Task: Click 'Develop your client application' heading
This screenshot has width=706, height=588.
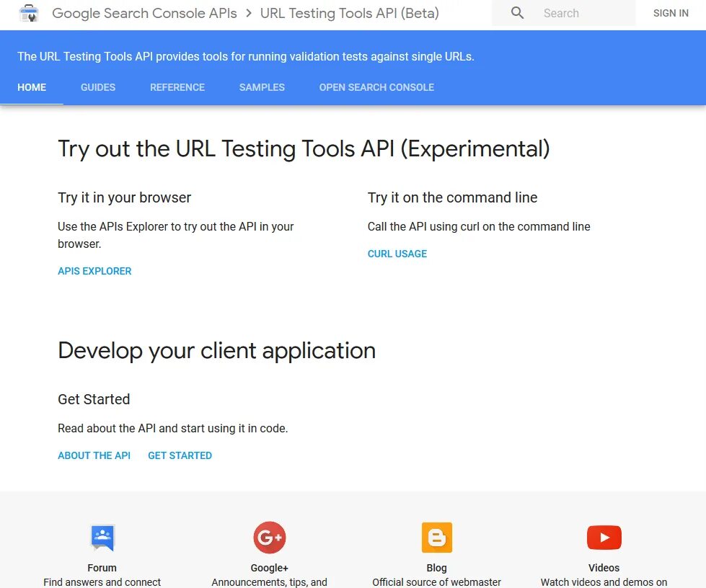Action: point(216,351)
